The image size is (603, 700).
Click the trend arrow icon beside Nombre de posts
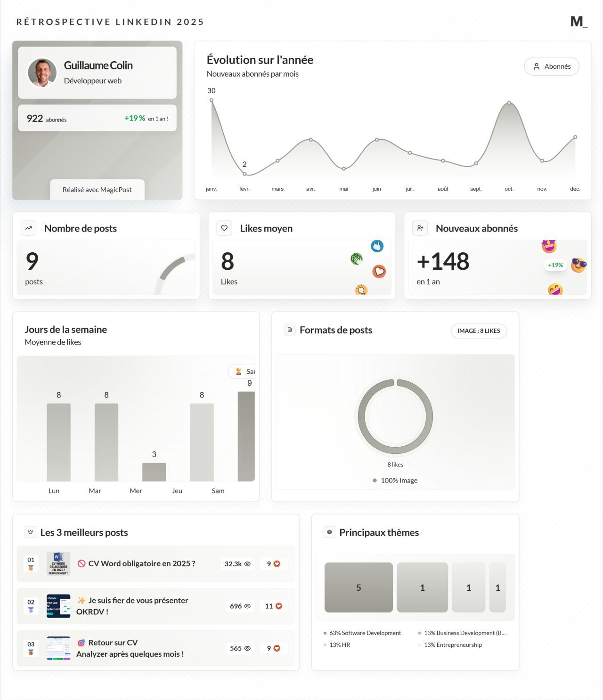pos(29,228)
